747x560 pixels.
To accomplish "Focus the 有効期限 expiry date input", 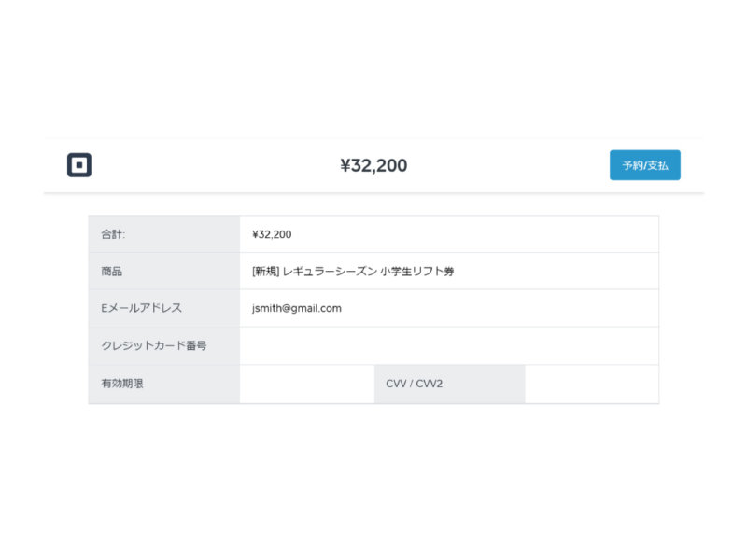I will pos(307,384).
